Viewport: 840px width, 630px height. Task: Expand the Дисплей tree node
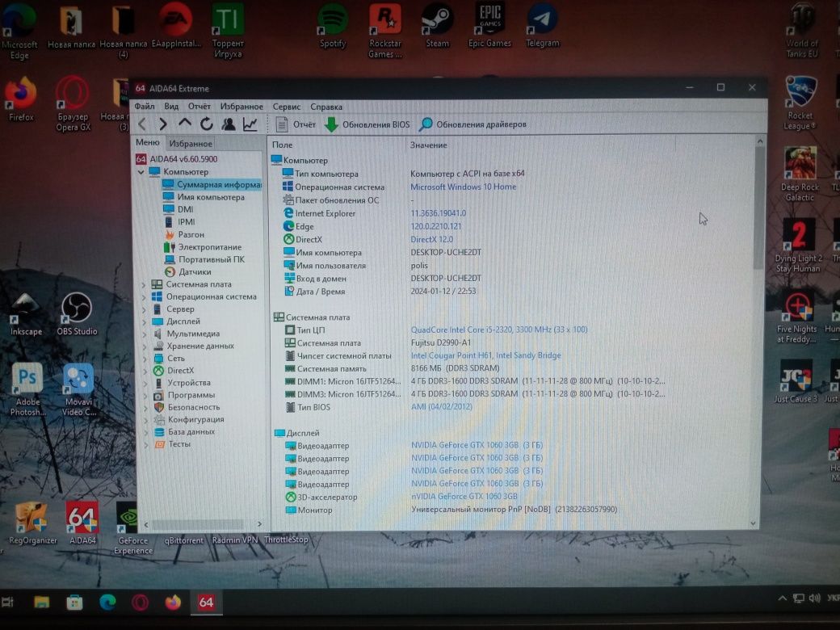coord(144,321)
